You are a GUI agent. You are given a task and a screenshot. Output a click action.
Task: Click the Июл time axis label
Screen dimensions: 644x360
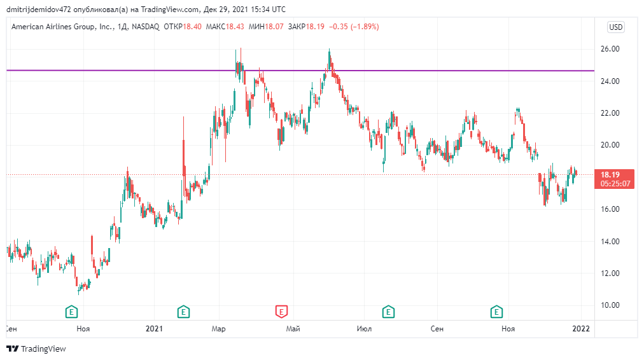(x=364, y=329)
